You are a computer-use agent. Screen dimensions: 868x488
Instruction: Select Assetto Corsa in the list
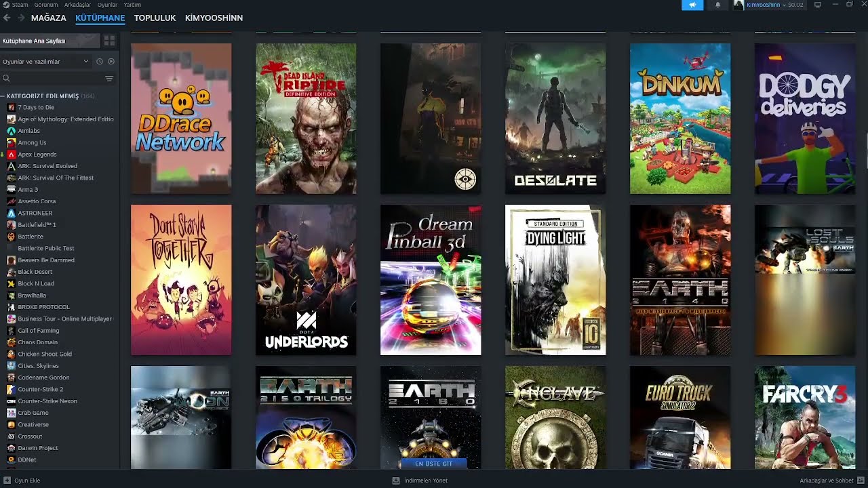coord(37,201)
